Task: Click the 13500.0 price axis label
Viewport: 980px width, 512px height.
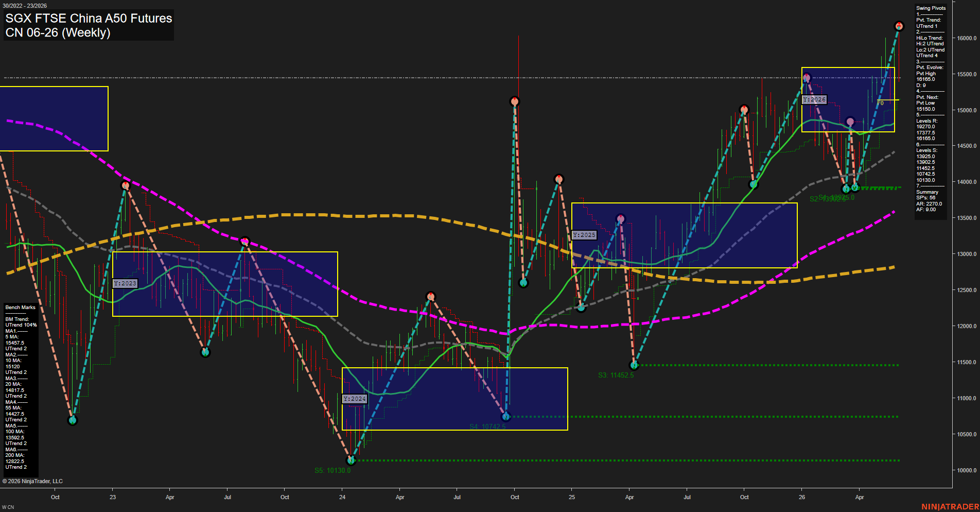Action: [x=967, y=218]
